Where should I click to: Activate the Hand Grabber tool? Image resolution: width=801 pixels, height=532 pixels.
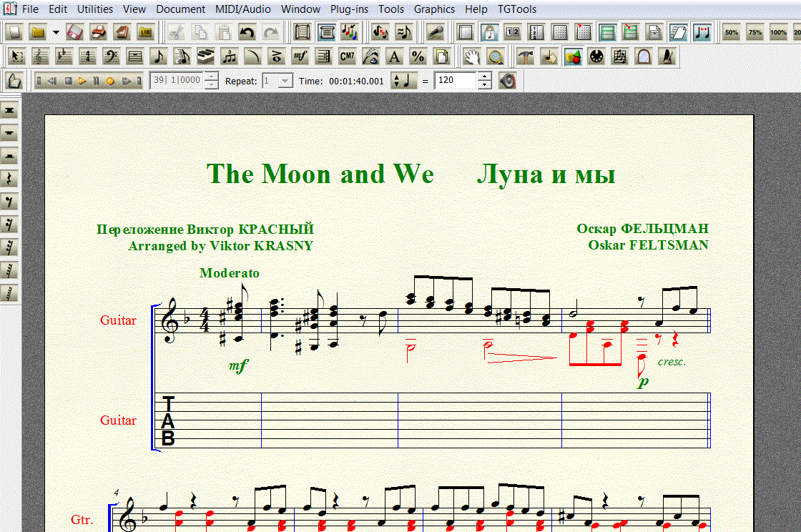click(472, 56)
